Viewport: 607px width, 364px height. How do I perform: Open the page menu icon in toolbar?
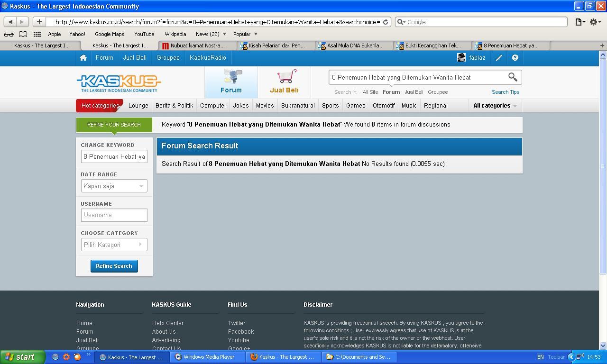coord(580,22)
